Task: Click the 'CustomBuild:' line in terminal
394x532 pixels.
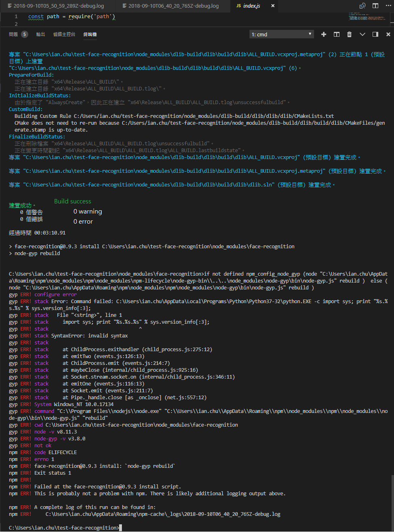Action: click(26, 109)
